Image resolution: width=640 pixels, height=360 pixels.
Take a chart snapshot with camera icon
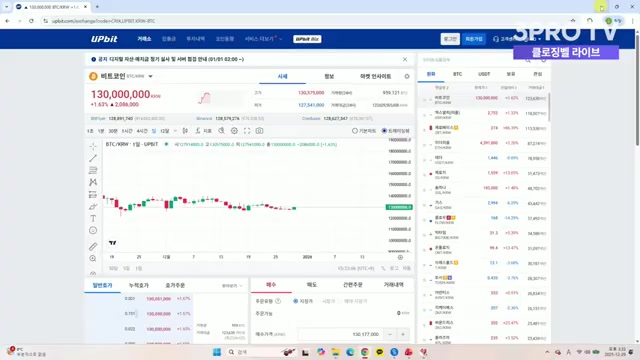(x=260, y=131)
